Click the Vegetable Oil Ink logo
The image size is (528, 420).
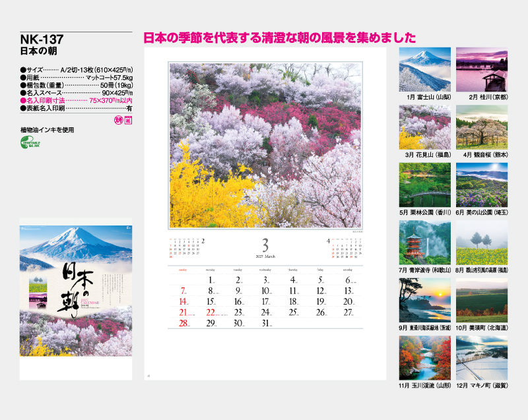pyautogui.click(x=30, y=142)
